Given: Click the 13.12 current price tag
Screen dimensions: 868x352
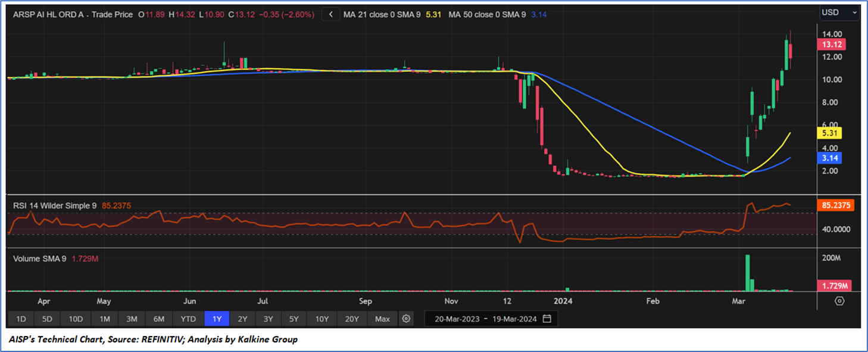Looking at the screenshot, I should pyautogui.click(x=832, y=45).
